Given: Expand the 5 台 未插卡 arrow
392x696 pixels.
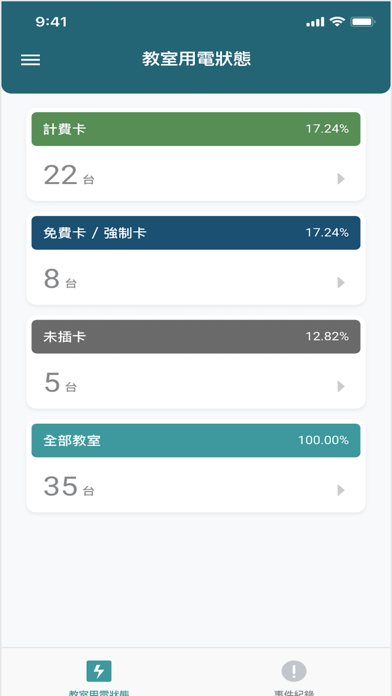Looking at the screenshot, I should point(341,386).
